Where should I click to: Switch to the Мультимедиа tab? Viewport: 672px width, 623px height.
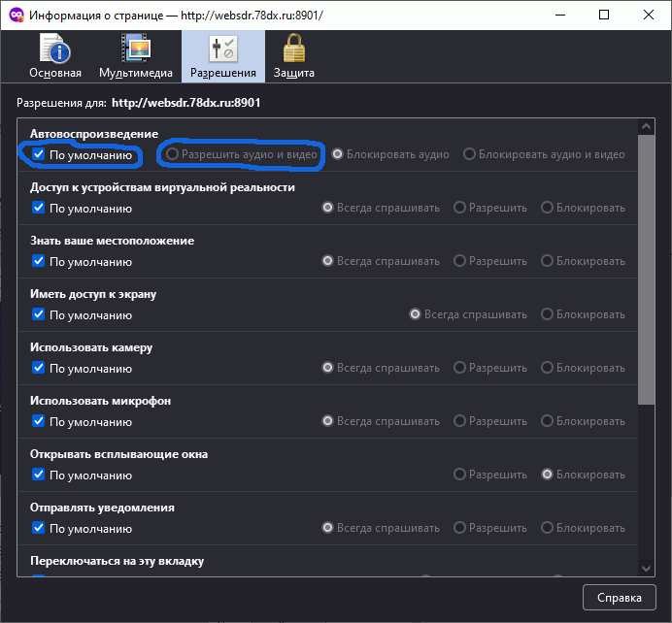(x=135, y=55)
